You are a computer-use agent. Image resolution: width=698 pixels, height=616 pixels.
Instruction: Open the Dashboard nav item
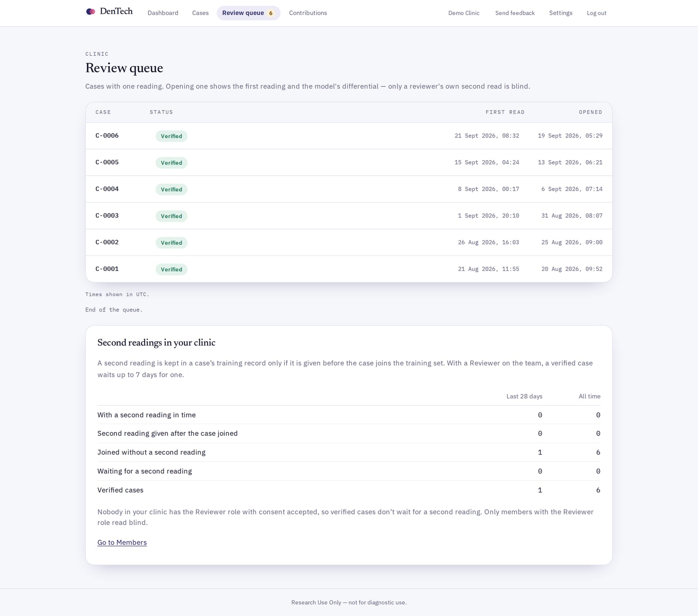(x=163, y=13)
